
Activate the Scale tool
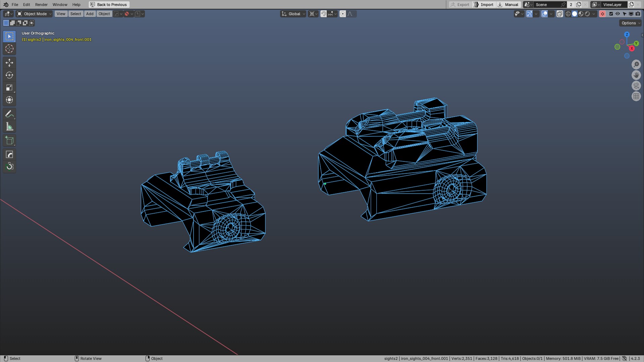(9, 87)
